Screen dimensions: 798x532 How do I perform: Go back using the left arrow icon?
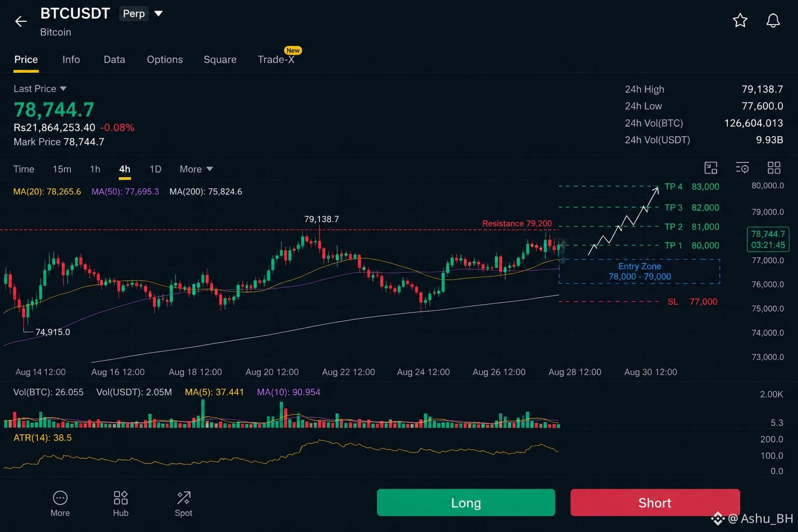click(x=21, y=21)
